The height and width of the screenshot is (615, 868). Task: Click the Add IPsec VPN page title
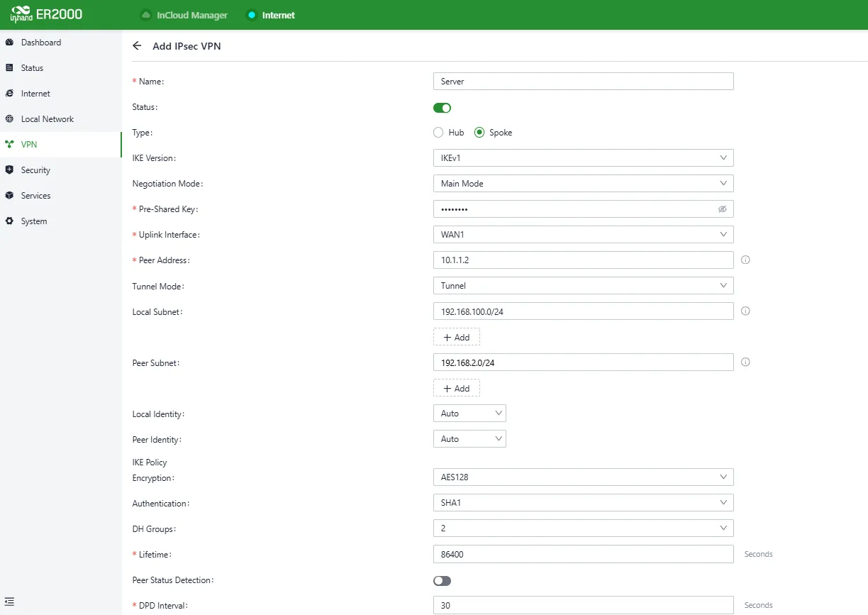pyautogui.click(x=187, y=46)
